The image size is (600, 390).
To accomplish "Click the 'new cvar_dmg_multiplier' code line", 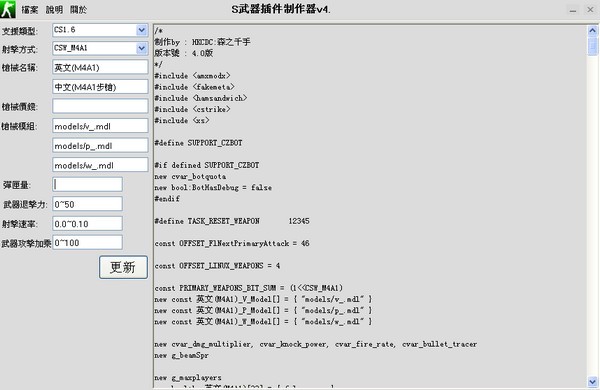I will point(316,344).
